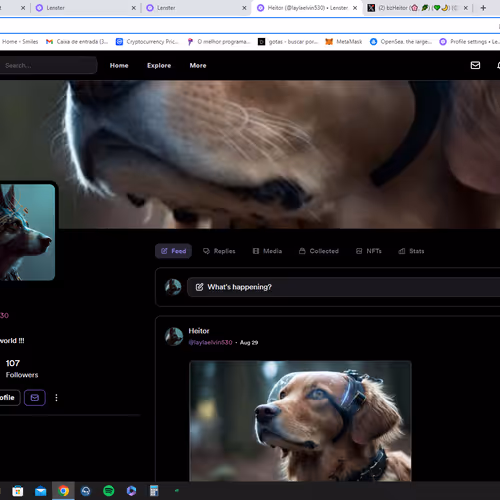Click the browser address bar
The height and width of the screenshot is (500, 500).
point(250,26)
